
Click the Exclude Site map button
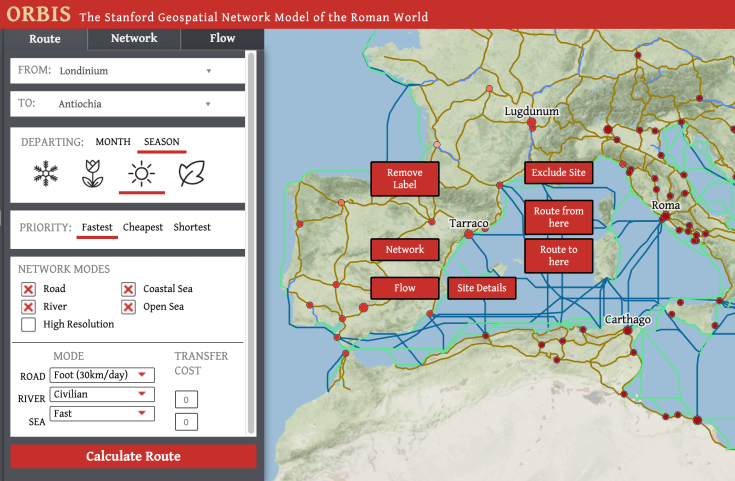pos(559,173)
